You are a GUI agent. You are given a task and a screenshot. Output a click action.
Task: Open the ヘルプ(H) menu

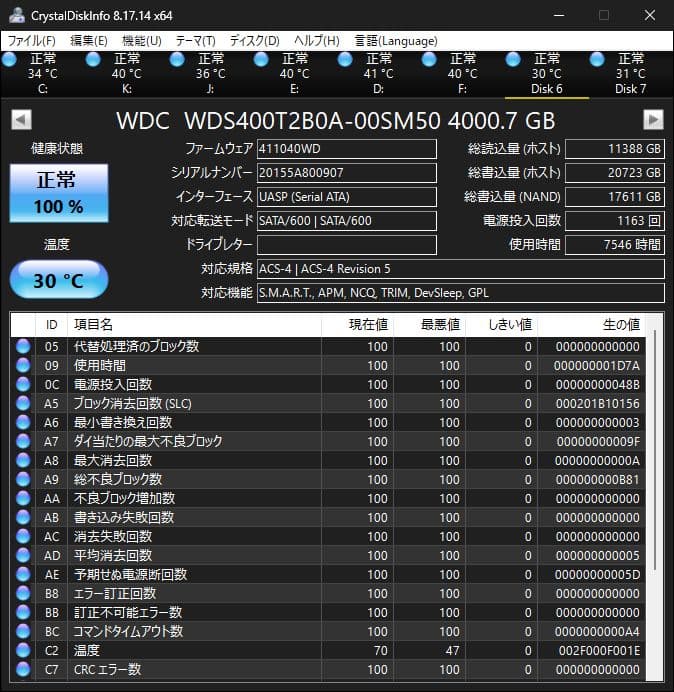[x=317, y=41]
